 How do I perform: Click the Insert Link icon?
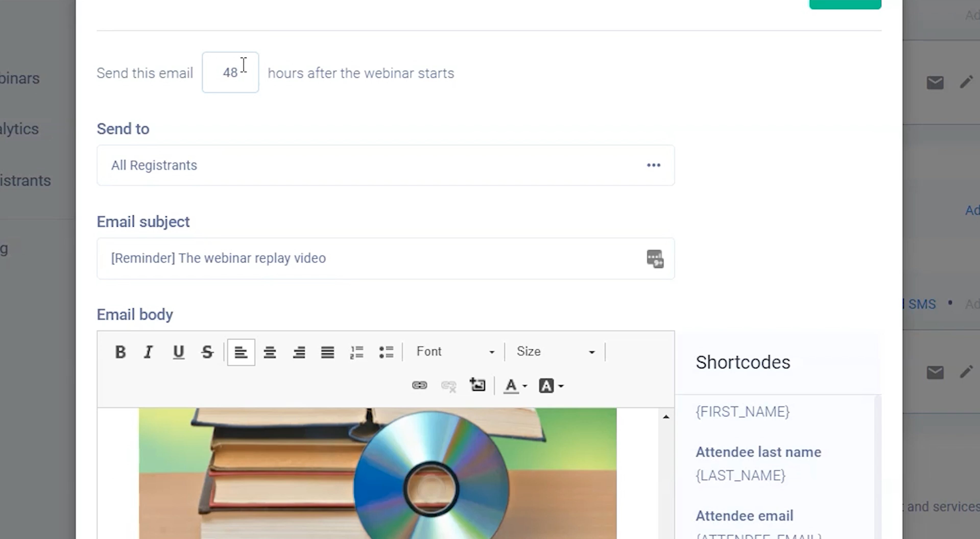[420, 385]
